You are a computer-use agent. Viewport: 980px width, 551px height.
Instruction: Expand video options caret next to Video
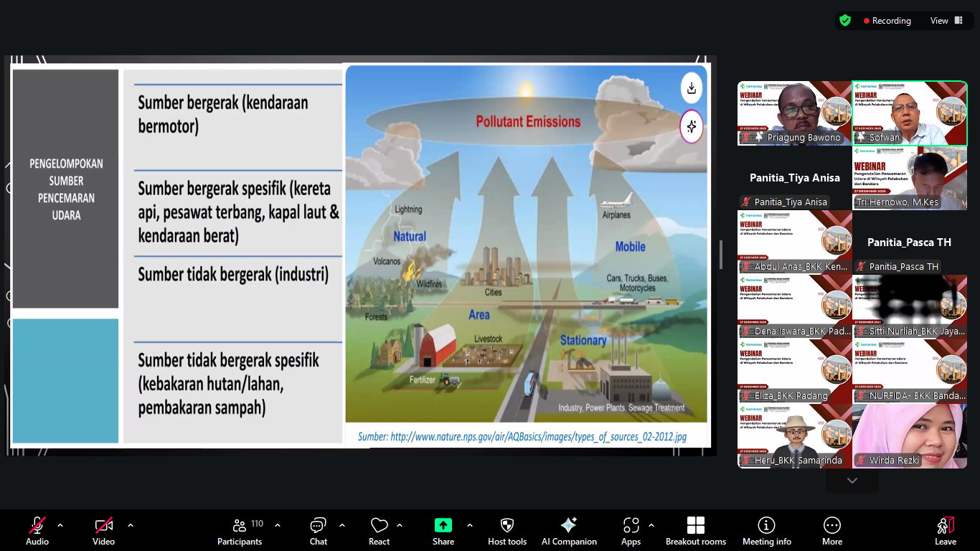131,525
